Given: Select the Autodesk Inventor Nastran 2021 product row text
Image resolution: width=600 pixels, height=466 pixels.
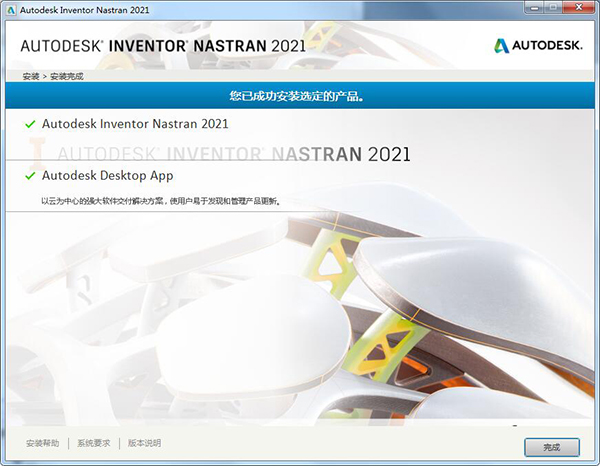Looking at the screenshot, I should [x=135, y=124].
